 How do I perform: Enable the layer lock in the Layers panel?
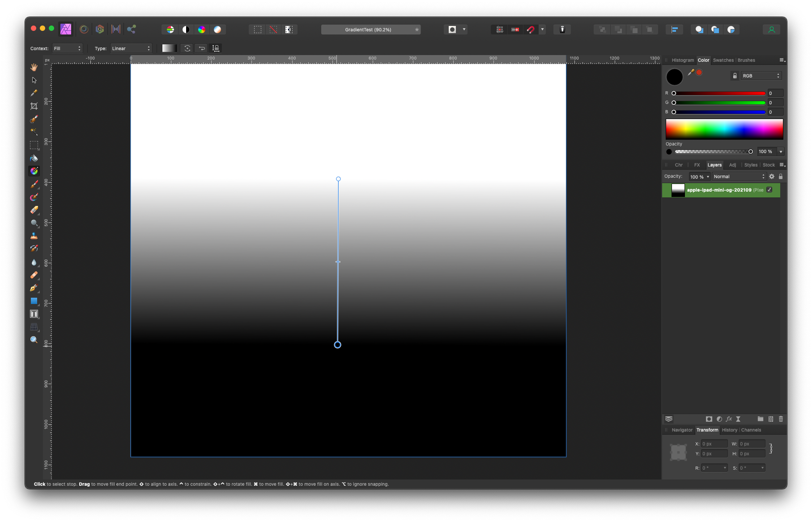(781, 176)
